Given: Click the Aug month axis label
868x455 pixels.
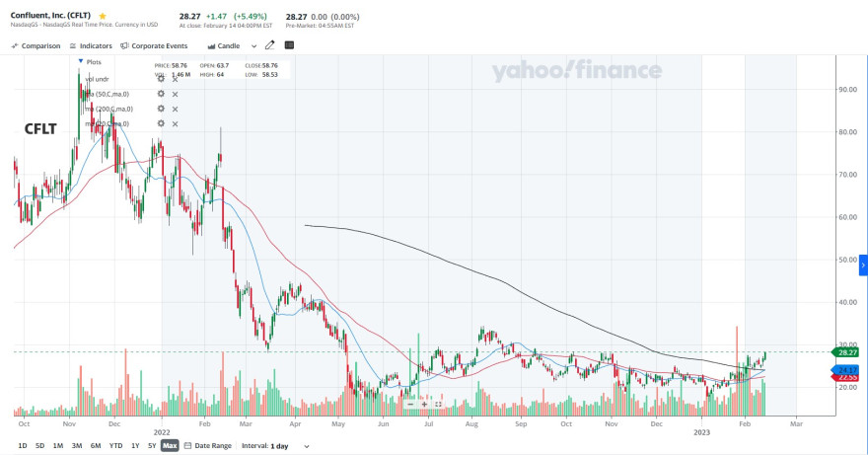Looking at the screenshot, I should point(471,424).
